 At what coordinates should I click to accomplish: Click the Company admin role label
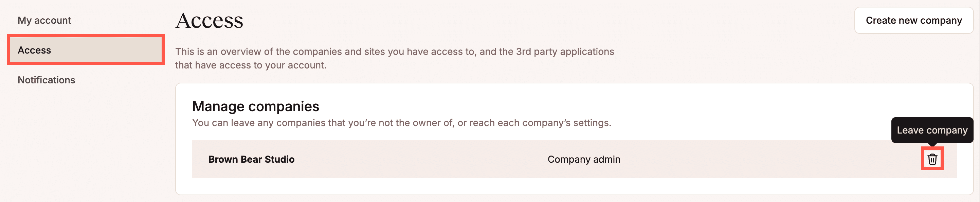tap(584, 160)
